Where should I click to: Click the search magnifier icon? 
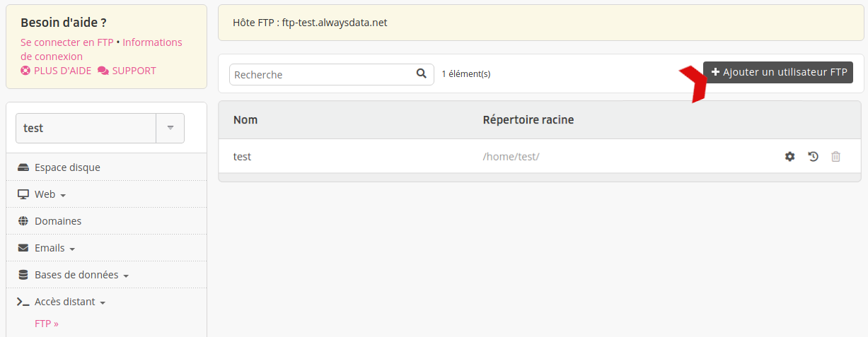(422, 73)
